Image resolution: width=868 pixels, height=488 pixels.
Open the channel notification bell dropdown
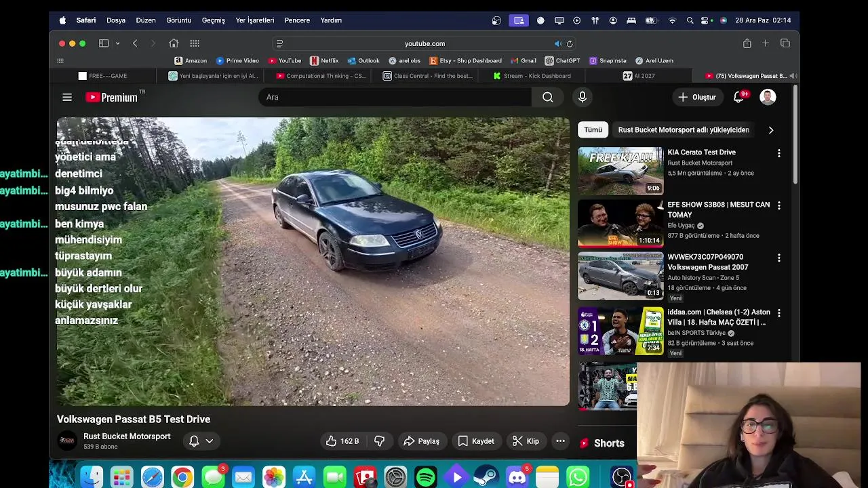point(201,441)
